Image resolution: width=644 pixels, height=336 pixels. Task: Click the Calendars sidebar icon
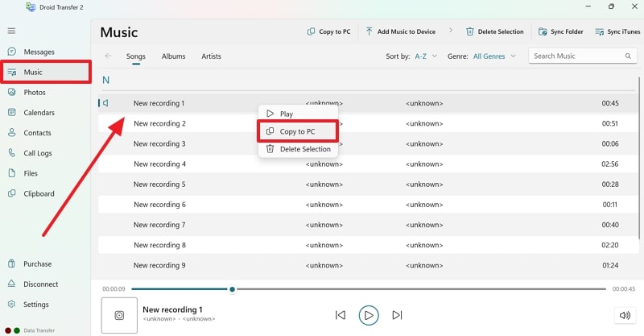coord(12,112)
